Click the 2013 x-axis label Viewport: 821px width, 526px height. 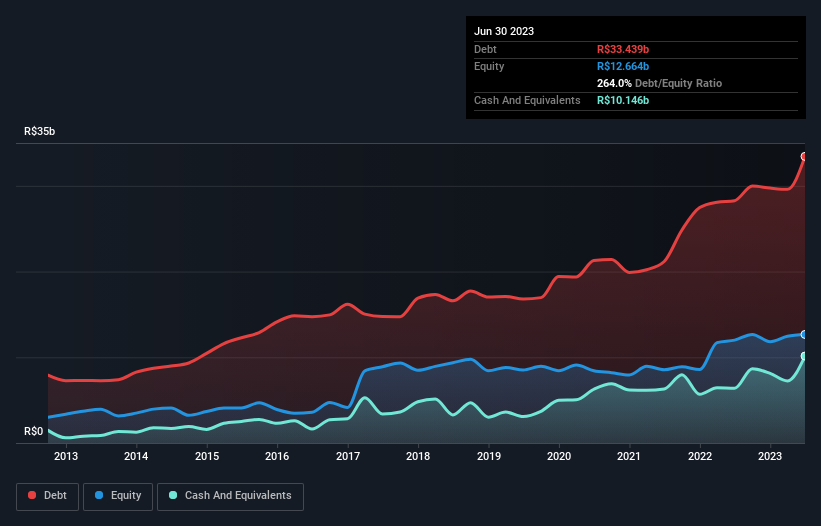pyautogui.click(x=66, y=456)
